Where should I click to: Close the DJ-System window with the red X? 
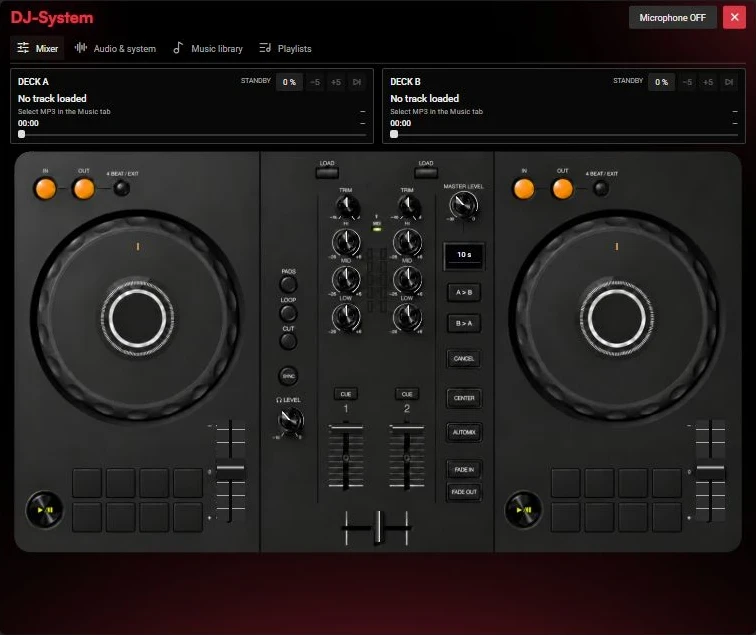[x=734, y=18]
